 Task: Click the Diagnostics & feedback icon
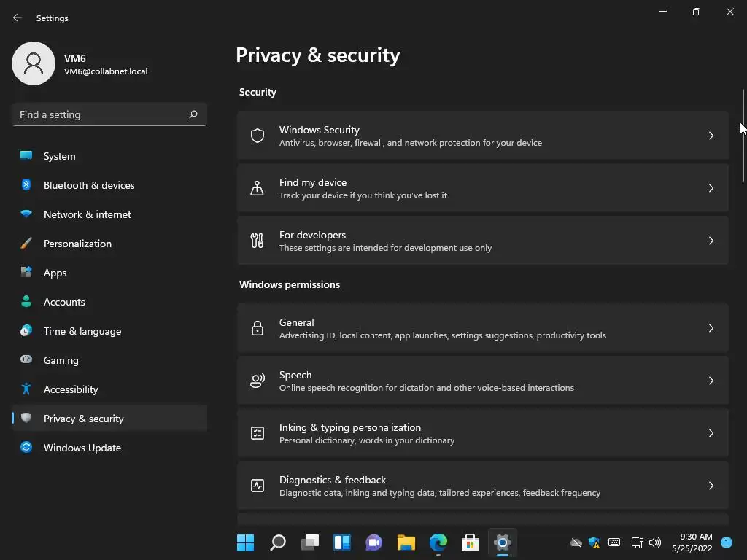258,485
